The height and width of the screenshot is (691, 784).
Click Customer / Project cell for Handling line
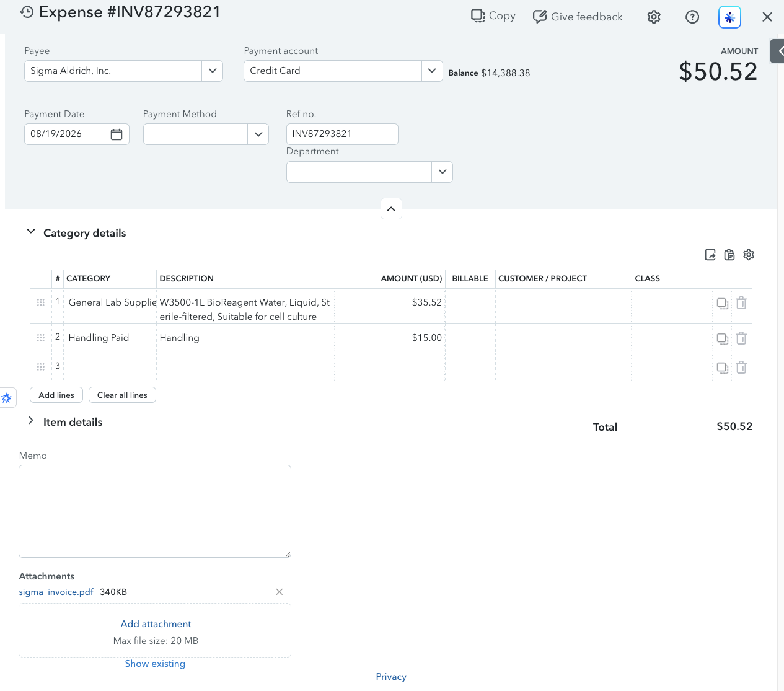pyautogui.click(x=563, y=338)
